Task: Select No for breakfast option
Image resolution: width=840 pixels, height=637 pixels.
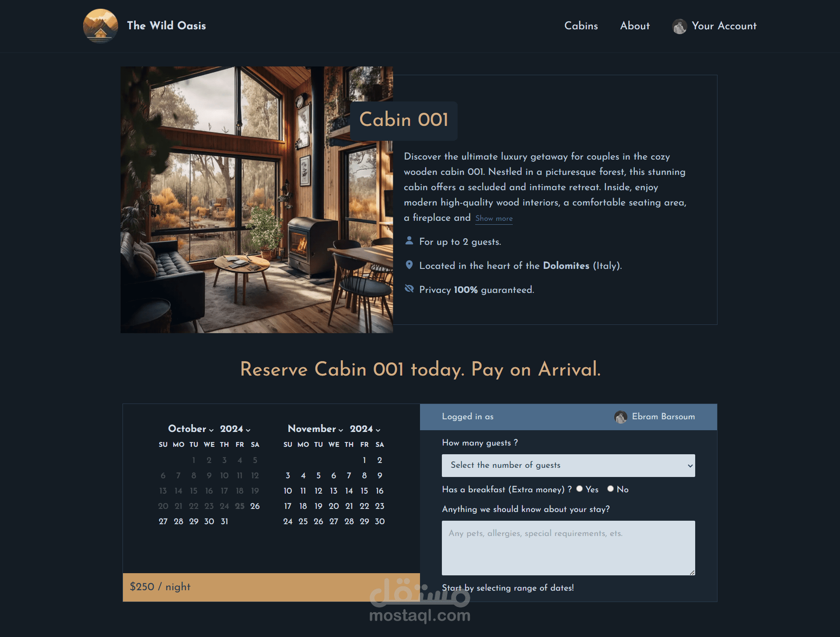Action: pos(610,489)
